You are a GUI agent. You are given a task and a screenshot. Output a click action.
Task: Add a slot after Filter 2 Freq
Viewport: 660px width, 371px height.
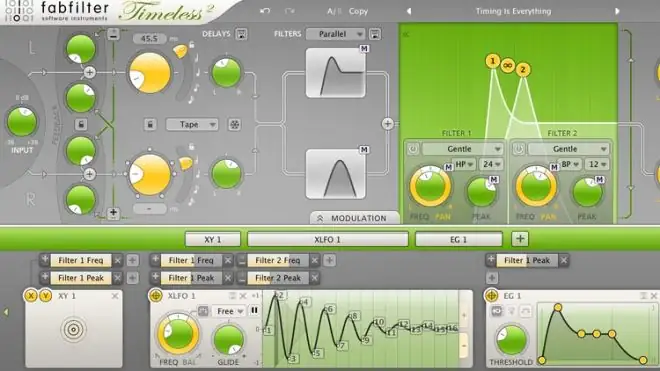[x=329, y=261]
